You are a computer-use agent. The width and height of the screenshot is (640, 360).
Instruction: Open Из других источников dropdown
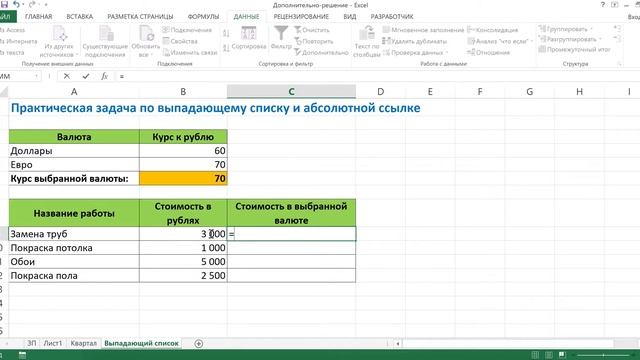(59, 41)
